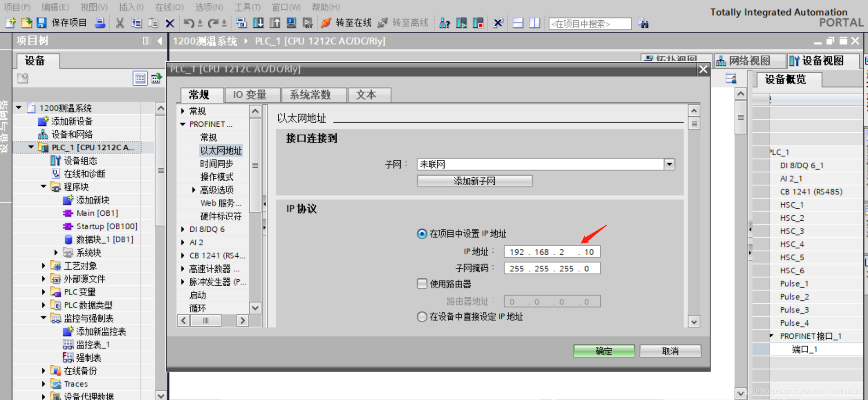
Task: Collapse the 1200测温系统 project node
Action: [x=19, y=108]
